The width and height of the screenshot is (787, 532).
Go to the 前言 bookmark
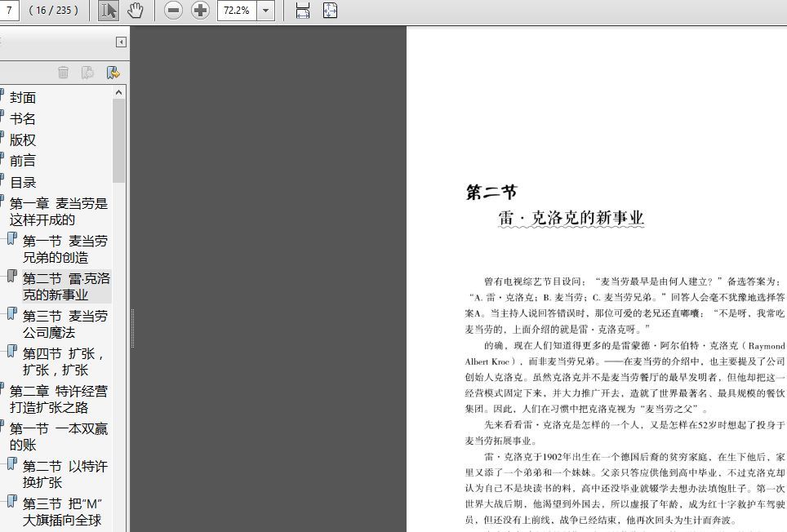(23, 161)
